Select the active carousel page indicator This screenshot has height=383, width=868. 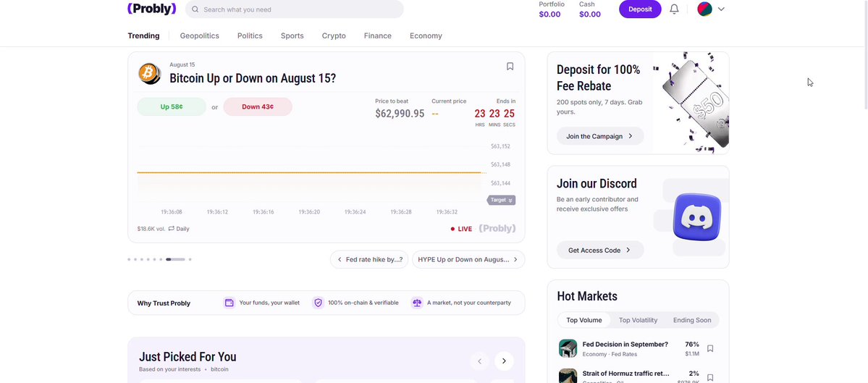(175, 259)
